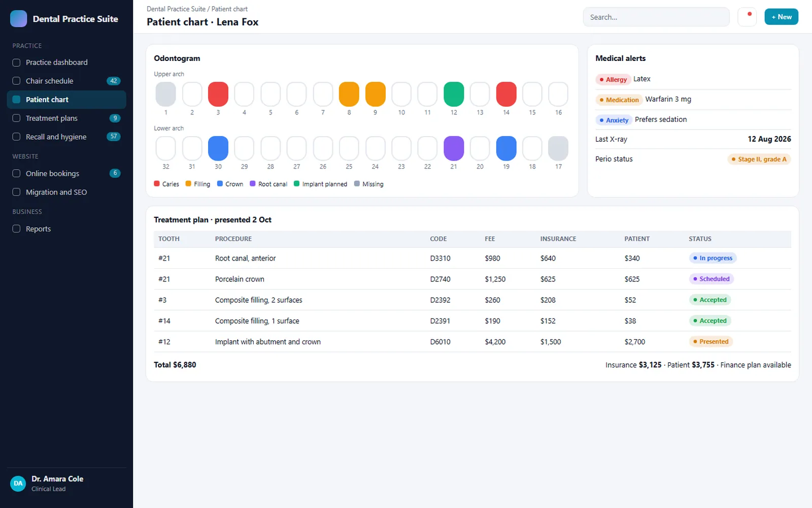Focus the Search input field
Viewport: 812px width, 508px height.
pyautogui.click(x=656, y=17)
